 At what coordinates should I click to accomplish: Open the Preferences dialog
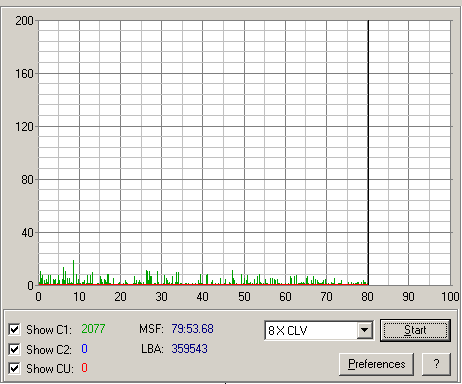[x=376, y=364]
